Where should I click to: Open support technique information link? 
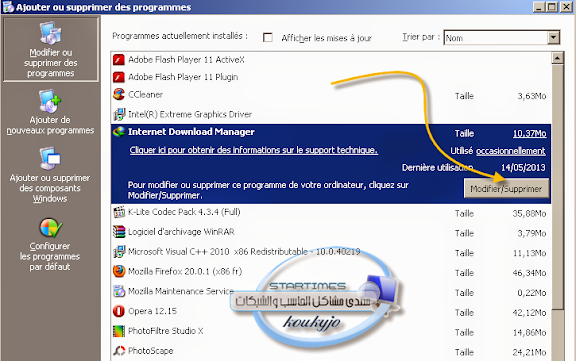click(253, 150)
